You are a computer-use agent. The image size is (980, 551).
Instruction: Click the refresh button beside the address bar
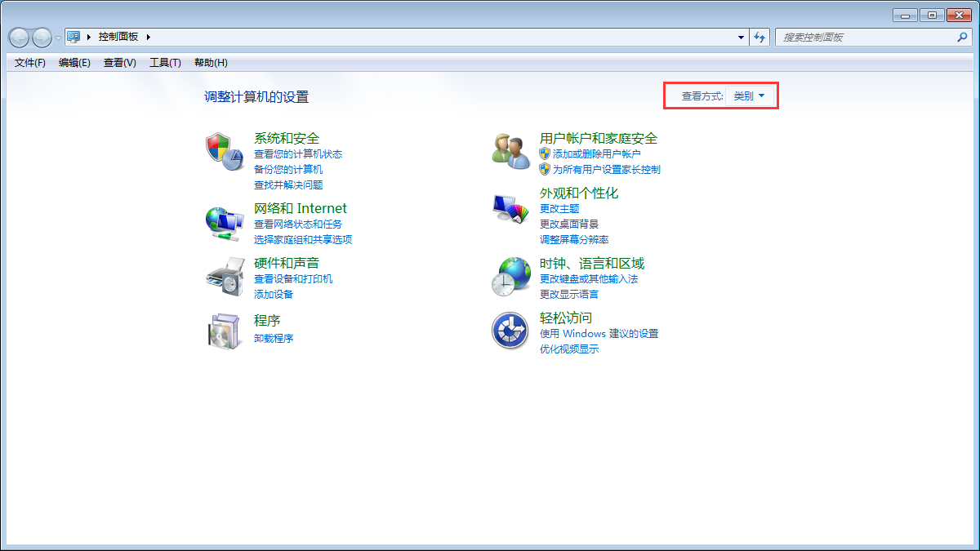coord(759,37)
